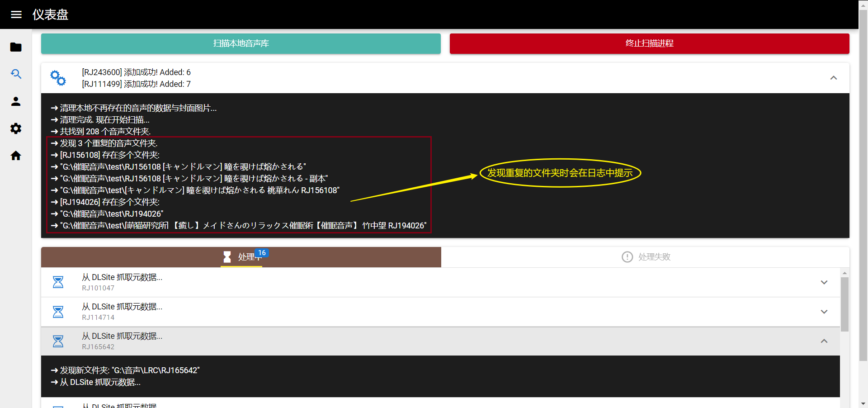This screenshot has height=408, width=868.
Task: Expand the RJ101047 task details
Action: click(824, 282)
